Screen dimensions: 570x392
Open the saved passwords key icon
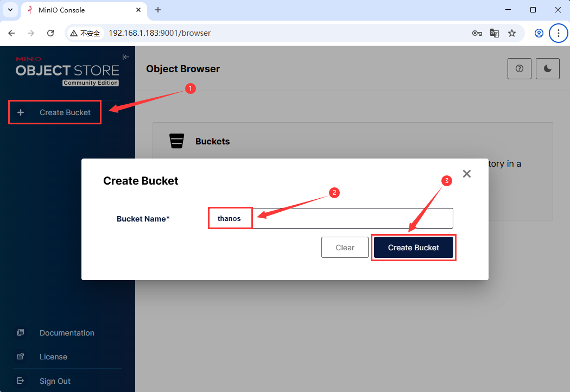[477, 33]
